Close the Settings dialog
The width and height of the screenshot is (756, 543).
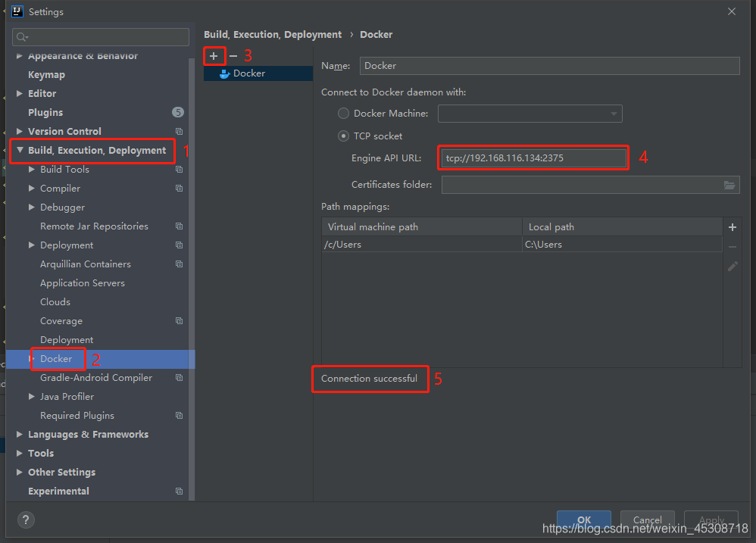(732, 11)
